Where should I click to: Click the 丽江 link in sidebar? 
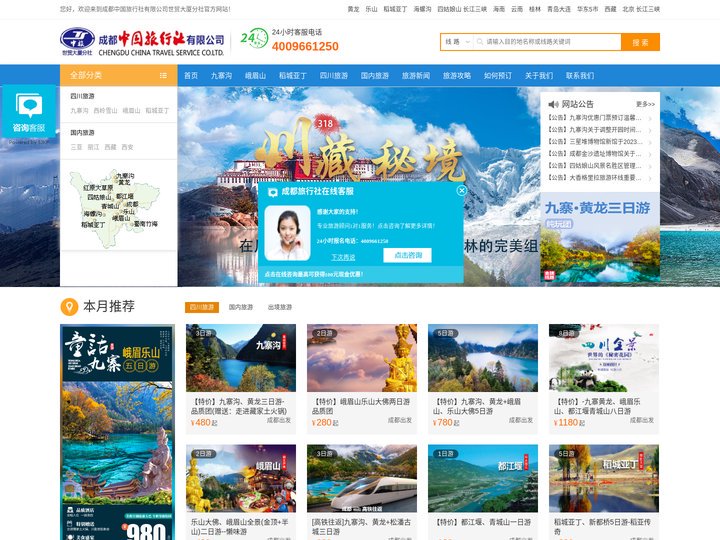point(93,147)
